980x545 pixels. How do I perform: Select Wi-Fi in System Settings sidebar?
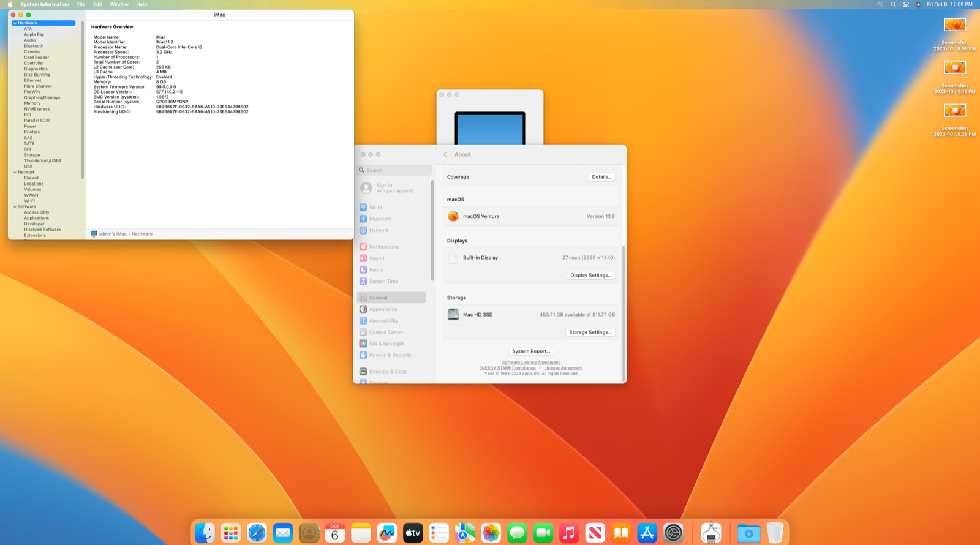[x=391, y=208]
